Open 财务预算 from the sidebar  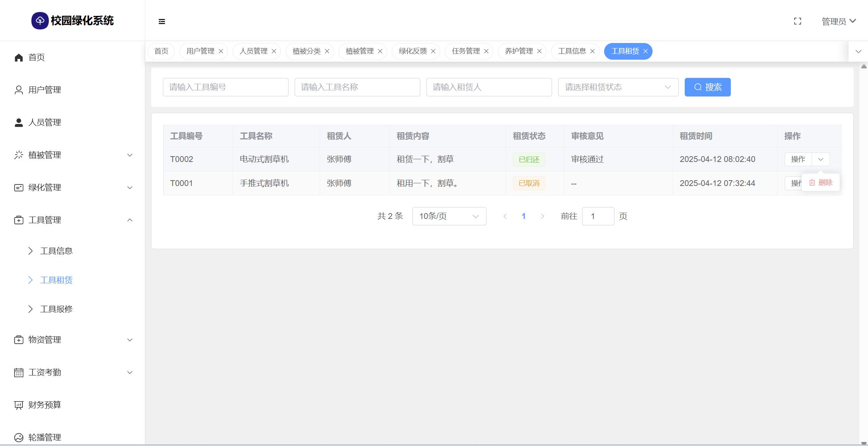(x=45, y=405)
